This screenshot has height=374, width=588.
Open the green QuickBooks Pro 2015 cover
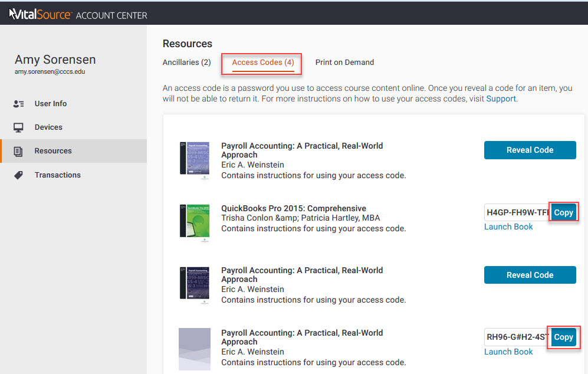[x=195, y=221]
